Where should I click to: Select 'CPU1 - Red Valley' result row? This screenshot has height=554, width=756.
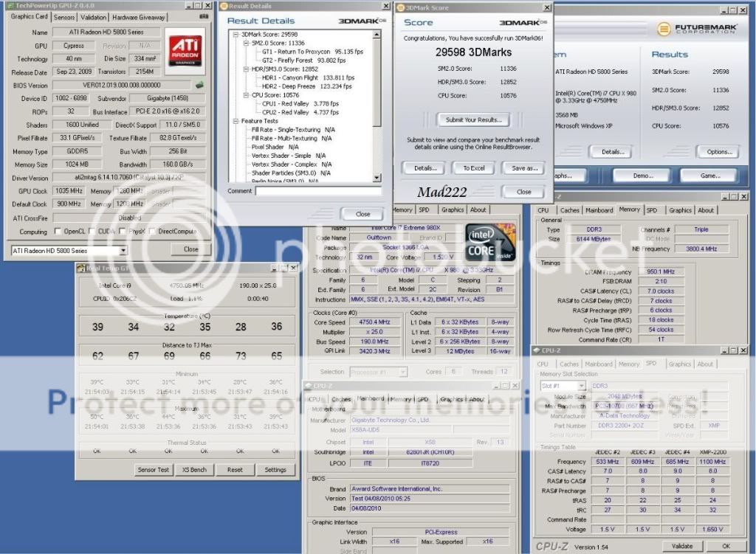(x=300, y=104)
